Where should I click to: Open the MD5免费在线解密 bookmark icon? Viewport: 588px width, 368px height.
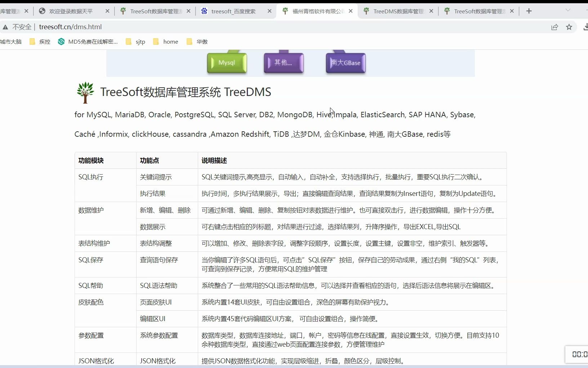point(61,41)
